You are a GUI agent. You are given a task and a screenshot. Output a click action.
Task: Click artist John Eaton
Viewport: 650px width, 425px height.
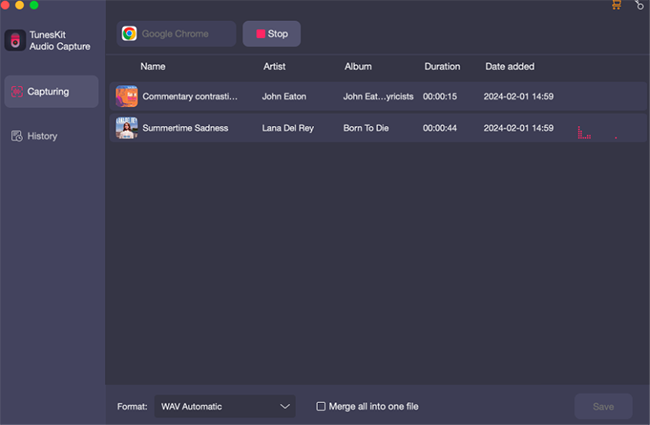284,96
